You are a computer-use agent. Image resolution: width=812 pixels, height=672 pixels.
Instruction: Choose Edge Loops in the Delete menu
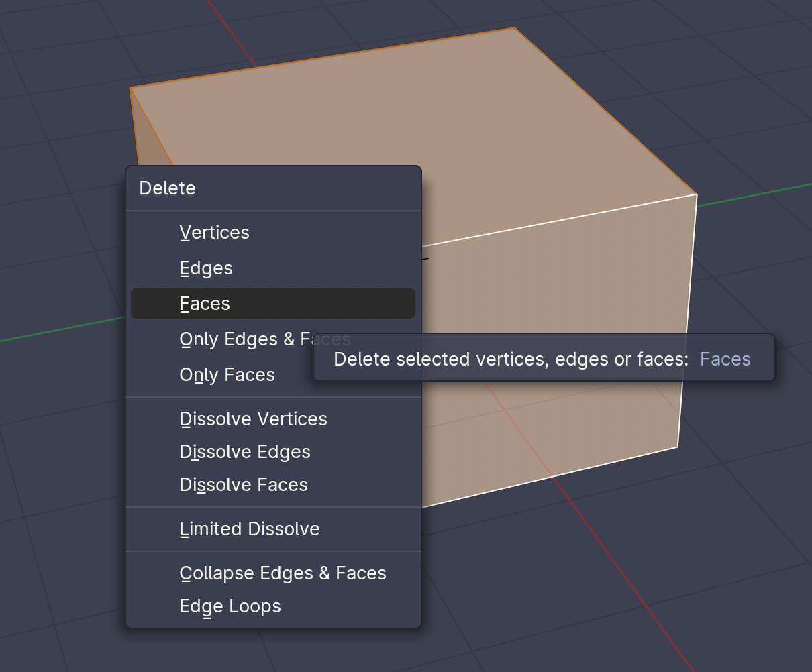pyautogui.click(x=230, y=606)
